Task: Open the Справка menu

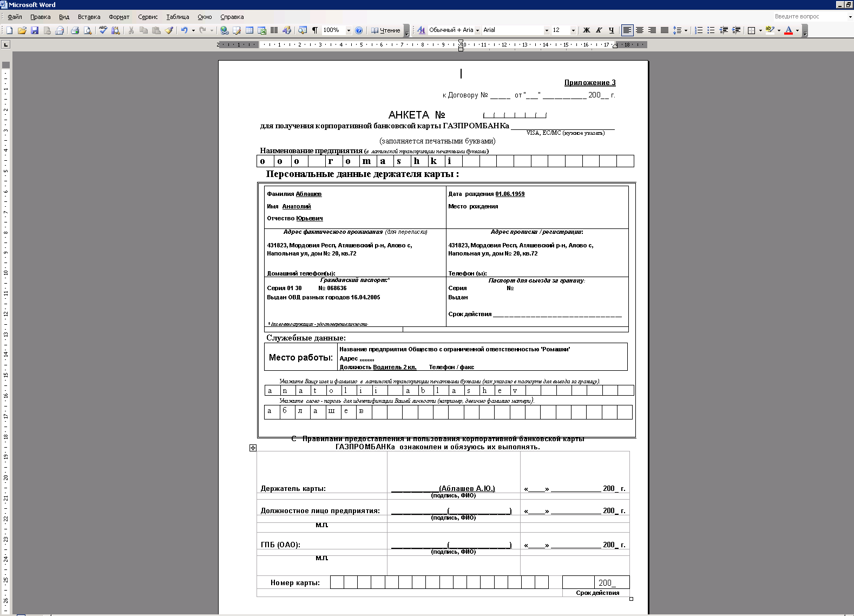Action: click(x=232, y=17)
